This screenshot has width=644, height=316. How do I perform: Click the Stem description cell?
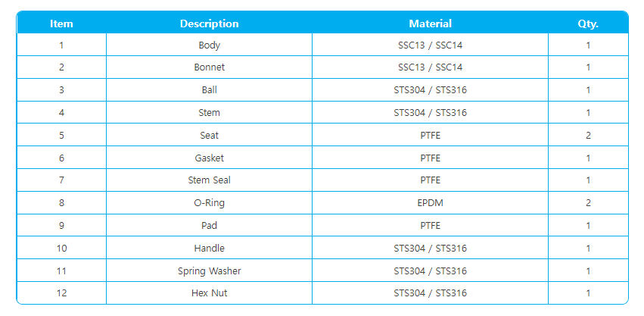tap(209, 112)
